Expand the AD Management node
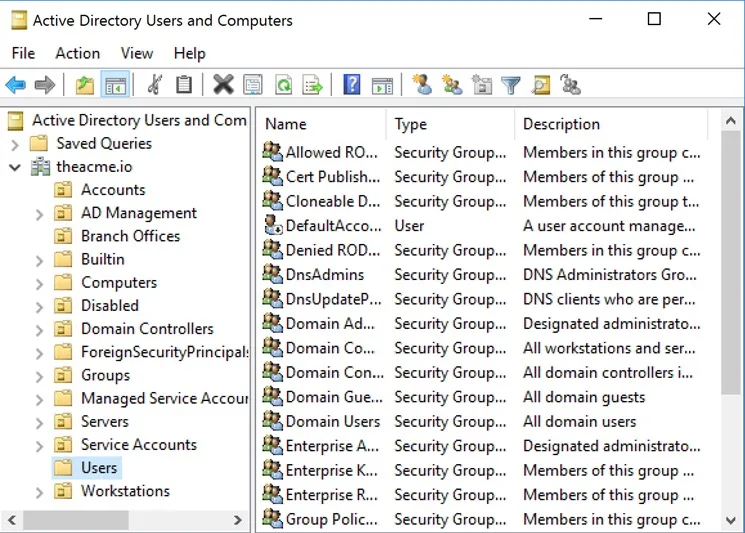This screenshot has width=745, height=533. (39, 214)
